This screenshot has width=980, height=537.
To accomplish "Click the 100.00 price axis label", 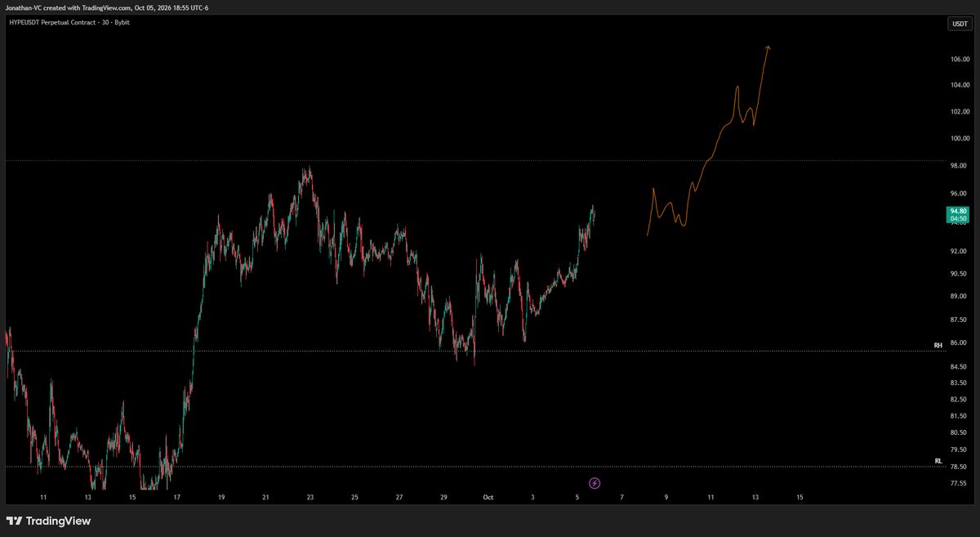I will coord(960,139).
